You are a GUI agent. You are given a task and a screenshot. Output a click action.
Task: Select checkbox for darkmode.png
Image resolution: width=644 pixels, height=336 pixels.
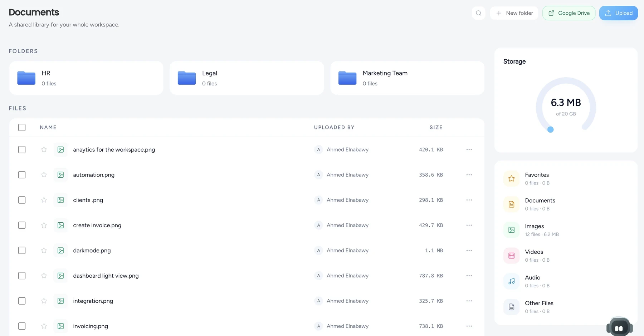point(22,251)
